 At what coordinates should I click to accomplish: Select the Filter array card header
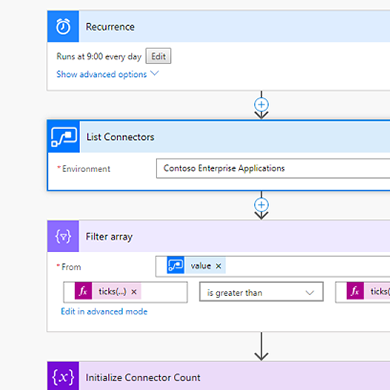click(219, 236)
